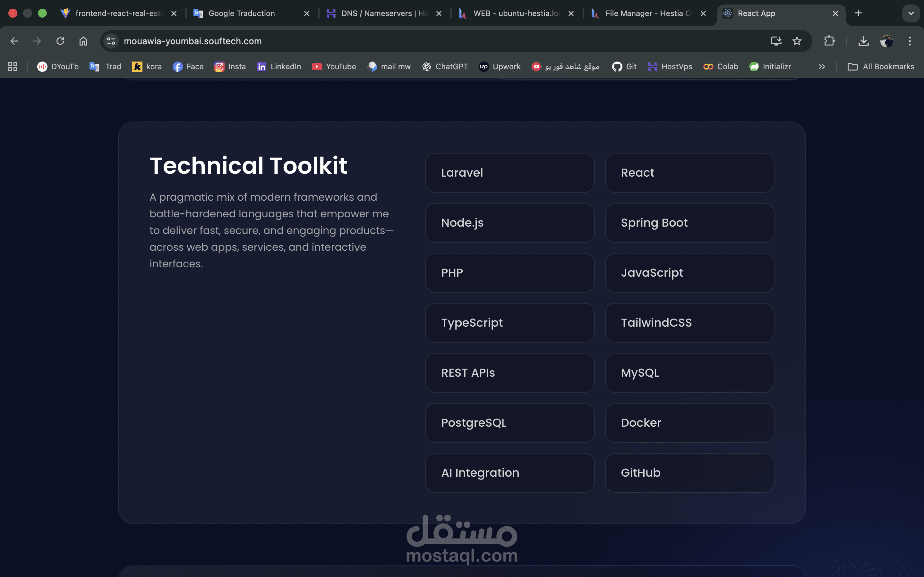Viewport: 924px width, 577px height.
Task: Open the extensions puzzle icon
Action: point(829,41)
